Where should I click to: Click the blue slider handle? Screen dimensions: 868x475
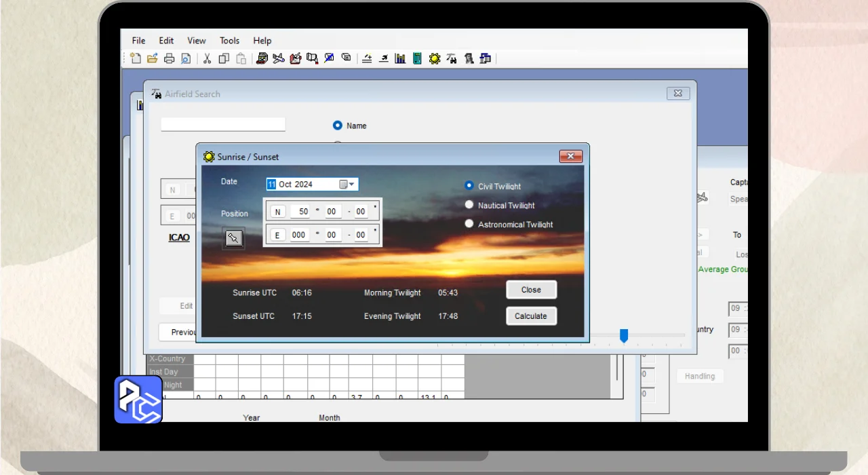(624, 335)
